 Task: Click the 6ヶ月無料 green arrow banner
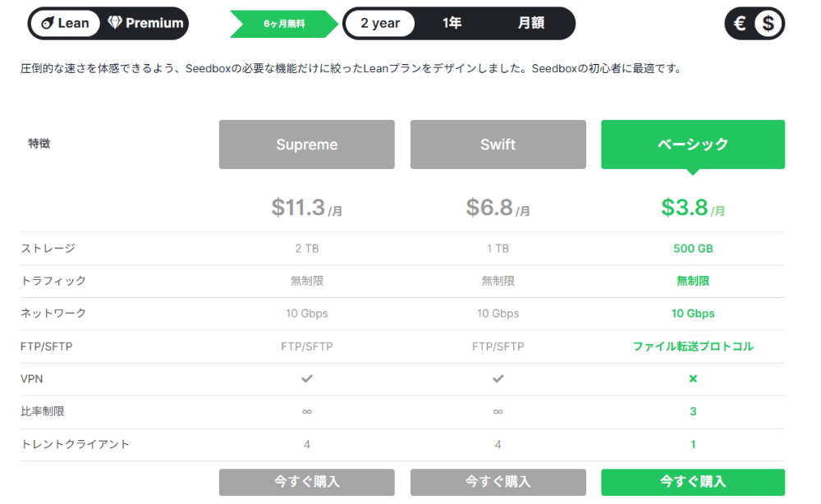[x=283, y=24]
